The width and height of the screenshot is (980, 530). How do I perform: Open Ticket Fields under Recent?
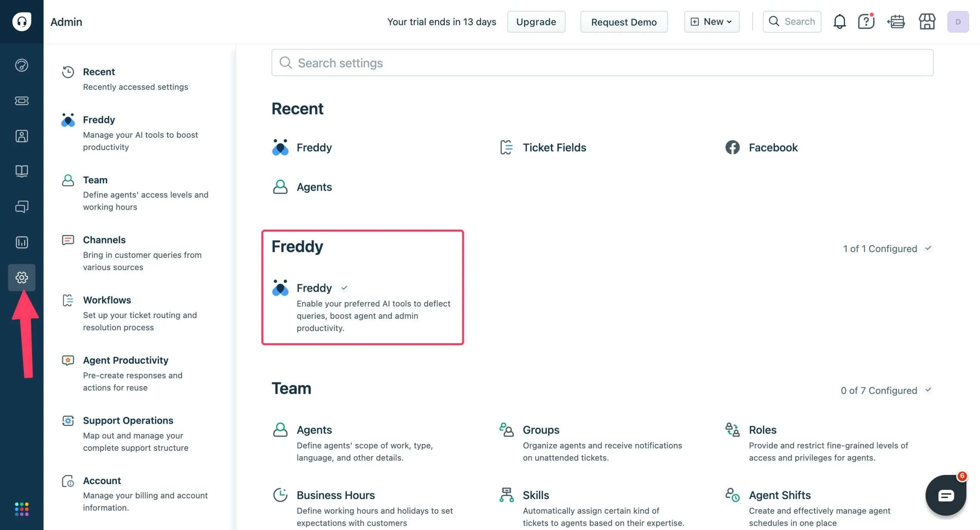[x=543, y=147]
